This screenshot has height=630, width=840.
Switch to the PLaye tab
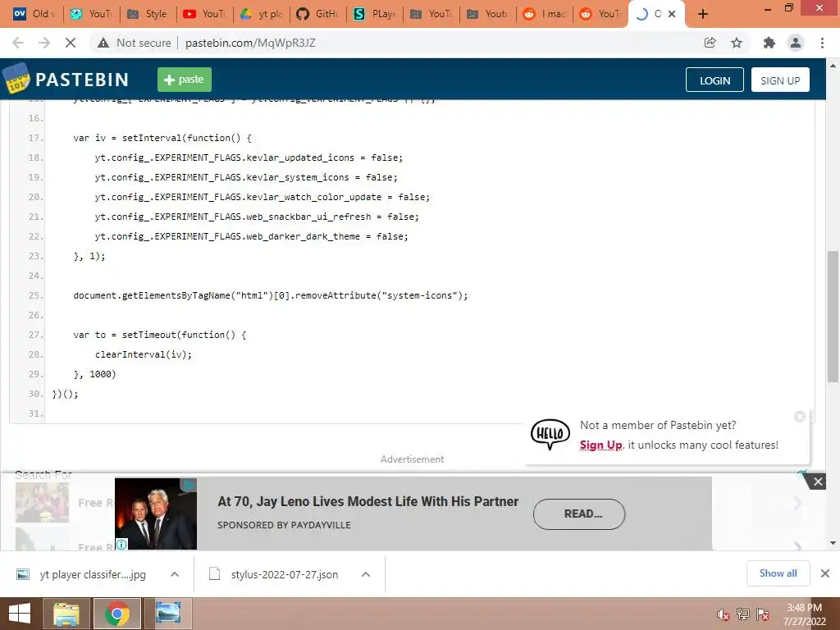375,14
